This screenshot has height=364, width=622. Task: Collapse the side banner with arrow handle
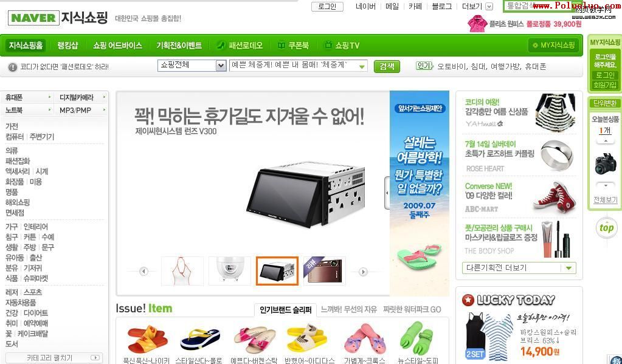387,193
